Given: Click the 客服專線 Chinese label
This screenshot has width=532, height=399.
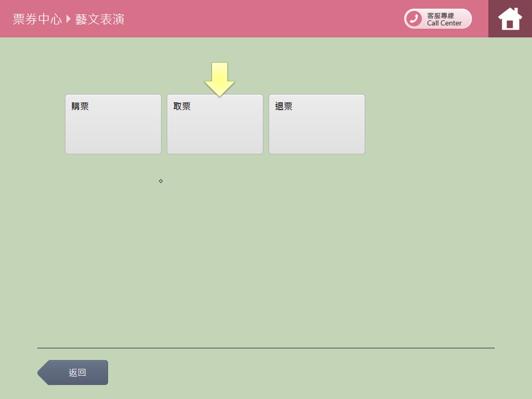Looking at the screenshot, I should tap(440, 15).
